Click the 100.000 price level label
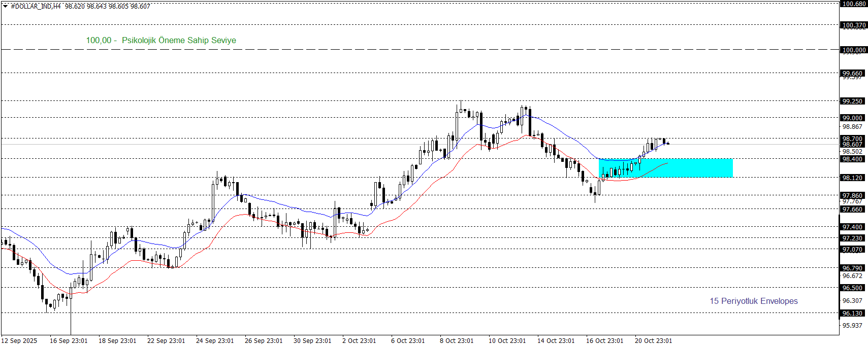This screenshot has height=347, width=868. [853, 50]
